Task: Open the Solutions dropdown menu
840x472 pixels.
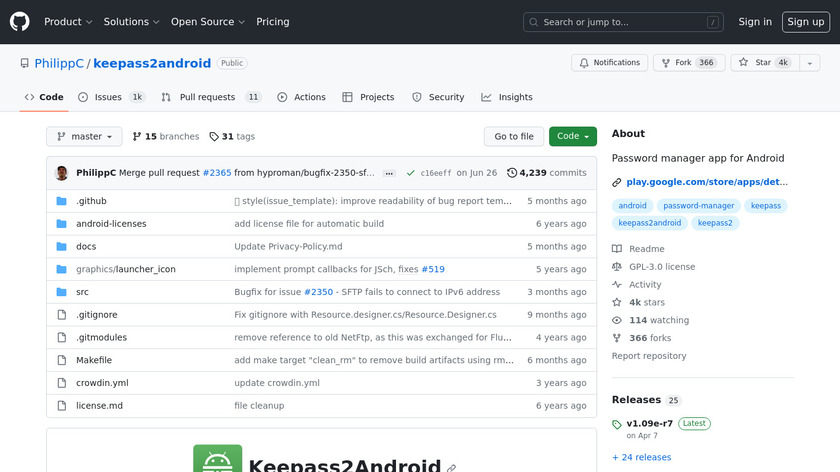Action: pyautogui.click(x=131, y=22)
